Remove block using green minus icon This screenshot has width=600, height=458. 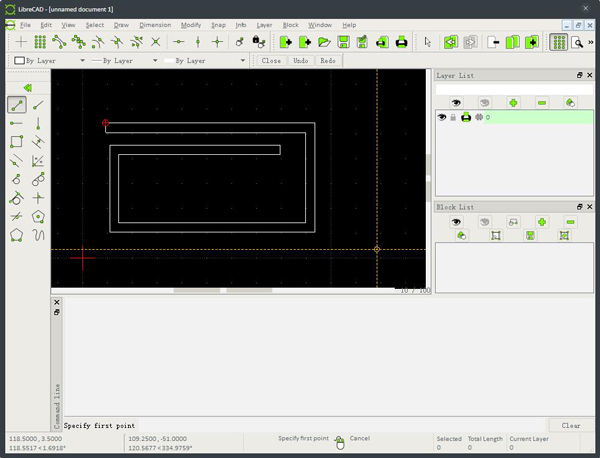pyautogui.click(x=570, y=222)
